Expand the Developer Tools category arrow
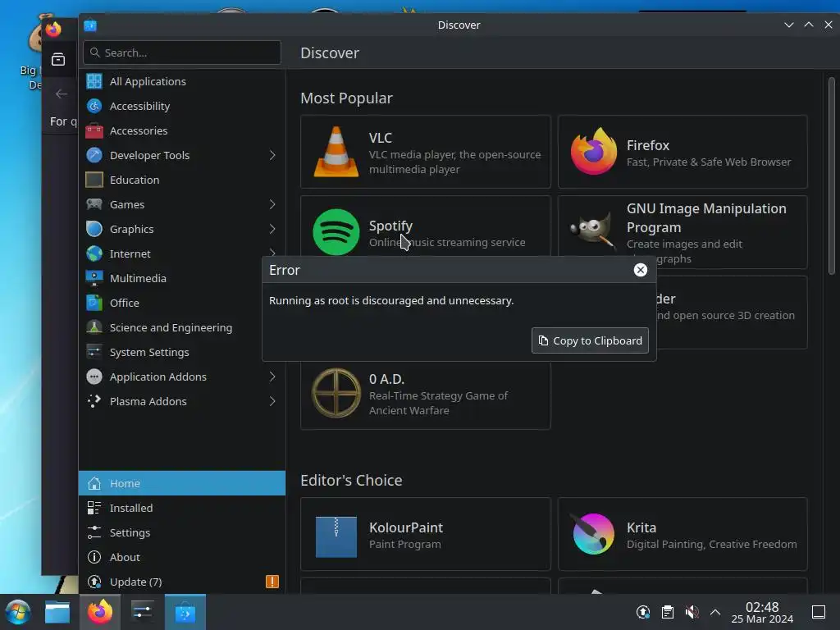 (272, 155)
